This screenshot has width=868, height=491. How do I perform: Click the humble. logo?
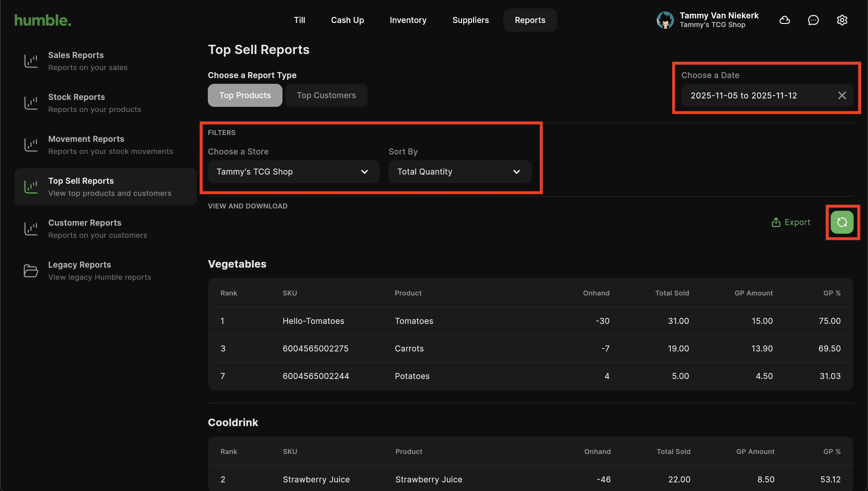[x=43, y=20]
